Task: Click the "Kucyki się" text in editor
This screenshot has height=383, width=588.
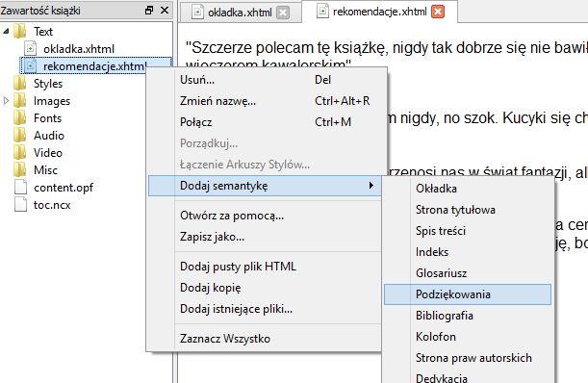Action: (x=536, y=118)
